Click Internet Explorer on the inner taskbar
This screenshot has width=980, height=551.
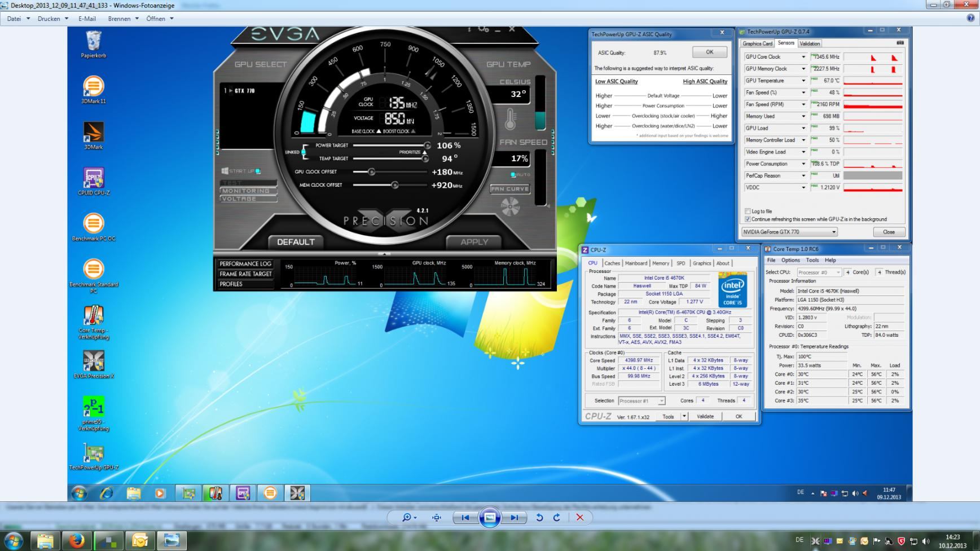point(106,493)
